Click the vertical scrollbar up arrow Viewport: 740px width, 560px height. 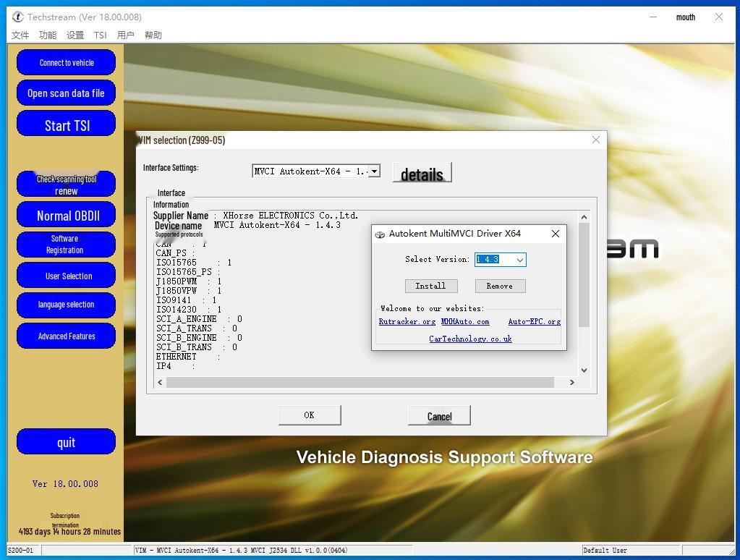point(584,217)
